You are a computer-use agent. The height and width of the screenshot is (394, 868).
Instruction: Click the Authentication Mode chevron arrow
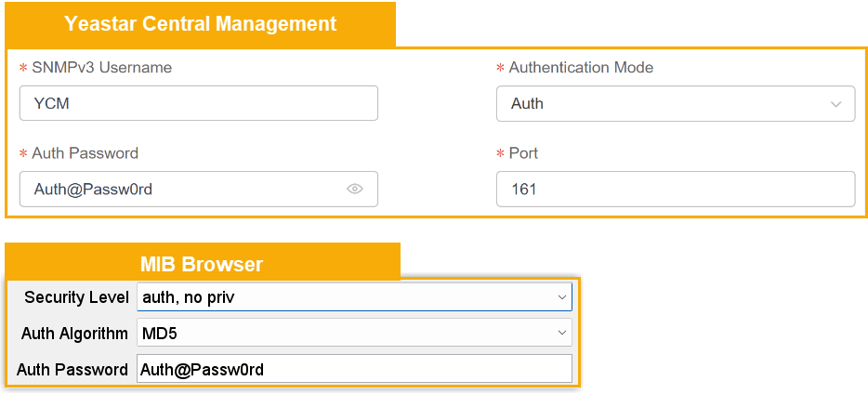835,104
